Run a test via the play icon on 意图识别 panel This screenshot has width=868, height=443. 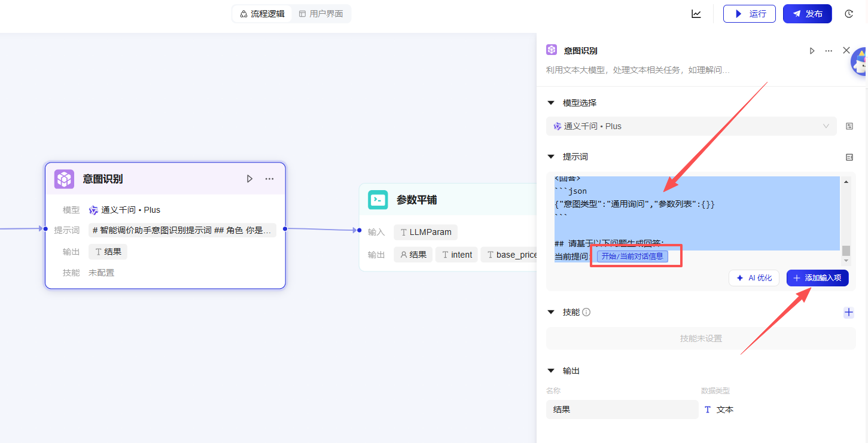812,51
